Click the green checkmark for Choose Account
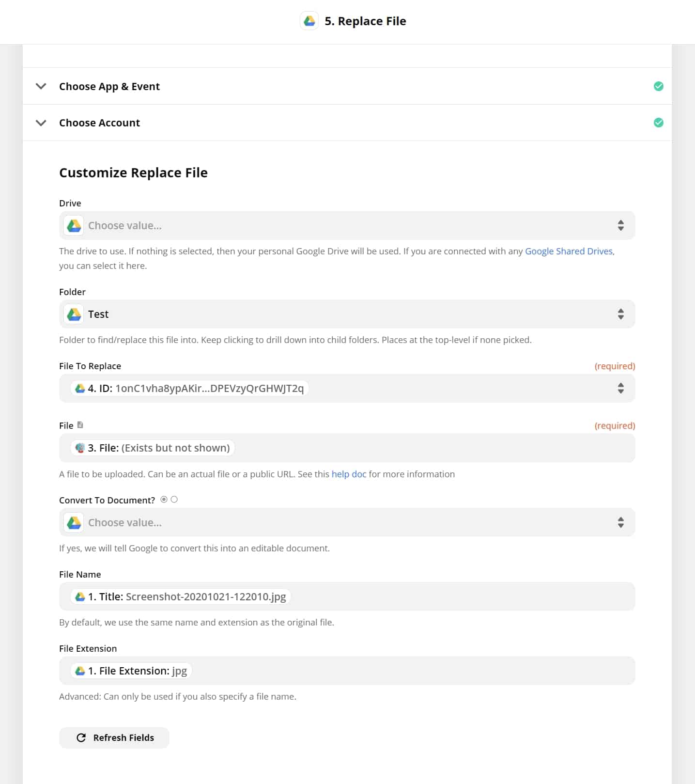Viewport: 695px width, 784px height. (658, 123)
